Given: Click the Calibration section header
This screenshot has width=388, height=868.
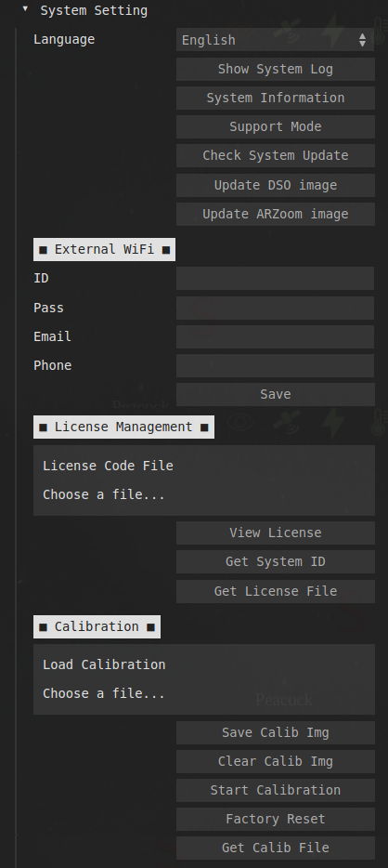Looking at the screenshot, I should 97,626.
